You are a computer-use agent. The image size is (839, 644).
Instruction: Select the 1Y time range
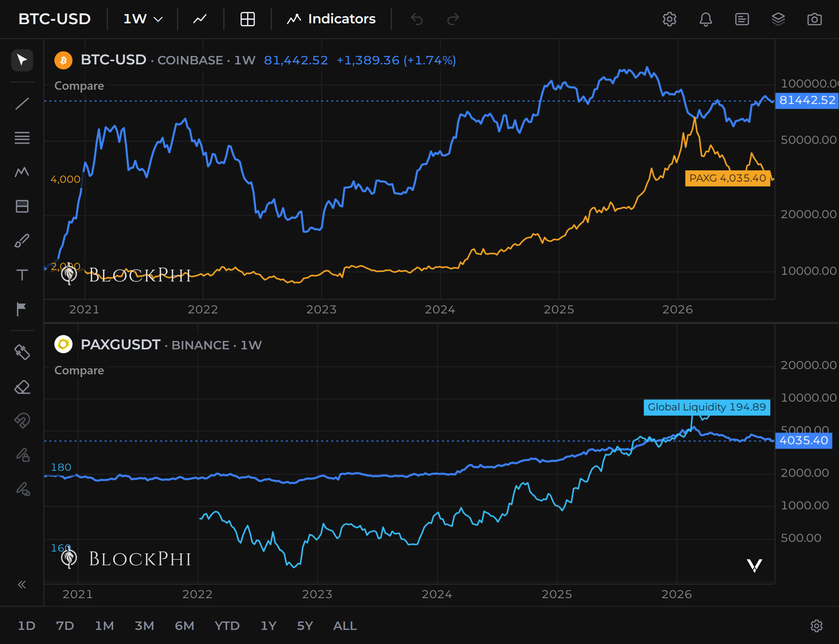point(268,626)
